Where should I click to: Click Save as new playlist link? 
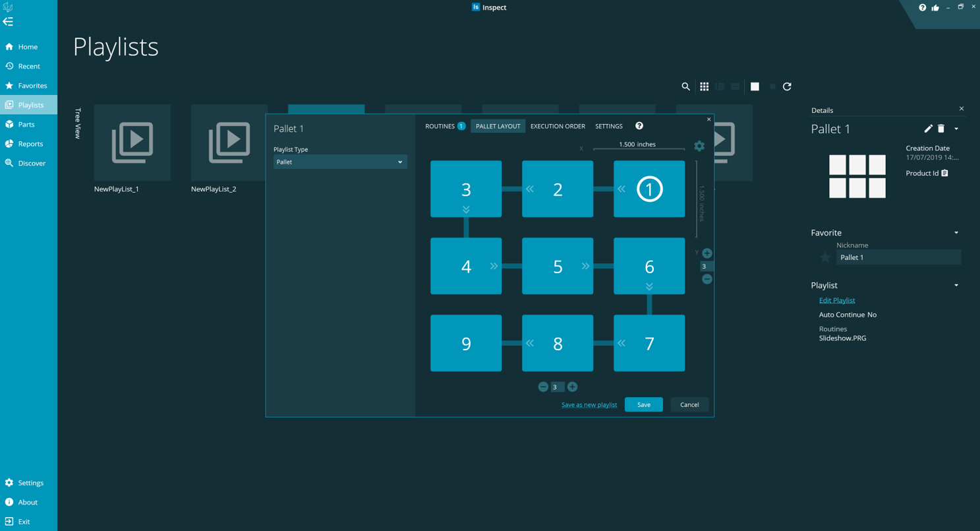589,404
